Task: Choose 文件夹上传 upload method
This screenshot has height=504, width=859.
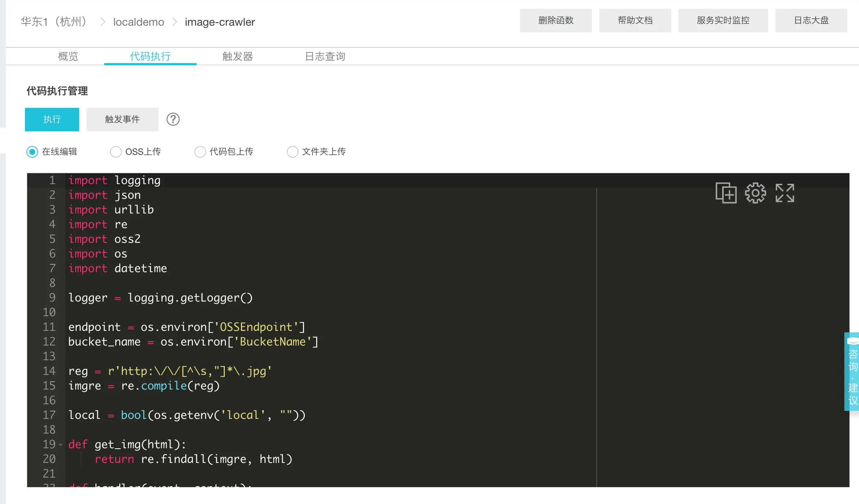Action: (292, 151)
